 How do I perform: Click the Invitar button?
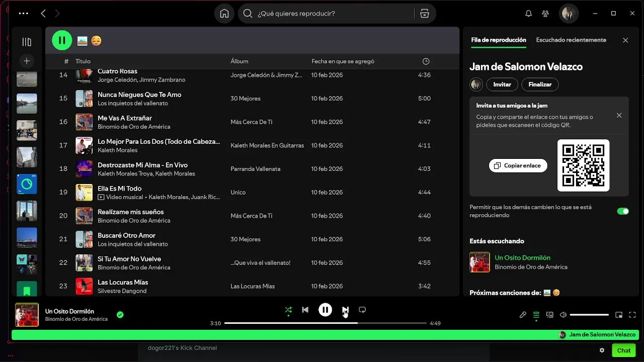pos(502,84)
